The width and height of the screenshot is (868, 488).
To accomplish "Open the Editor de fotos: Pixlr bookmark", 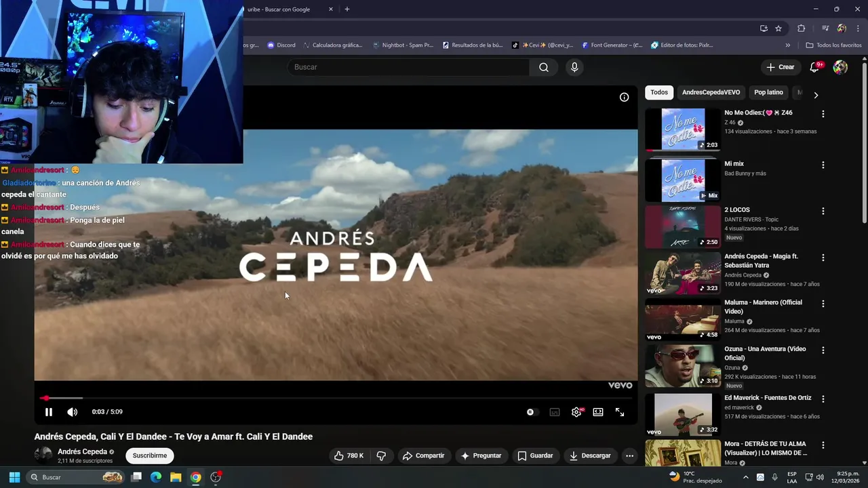I will 682,45.
